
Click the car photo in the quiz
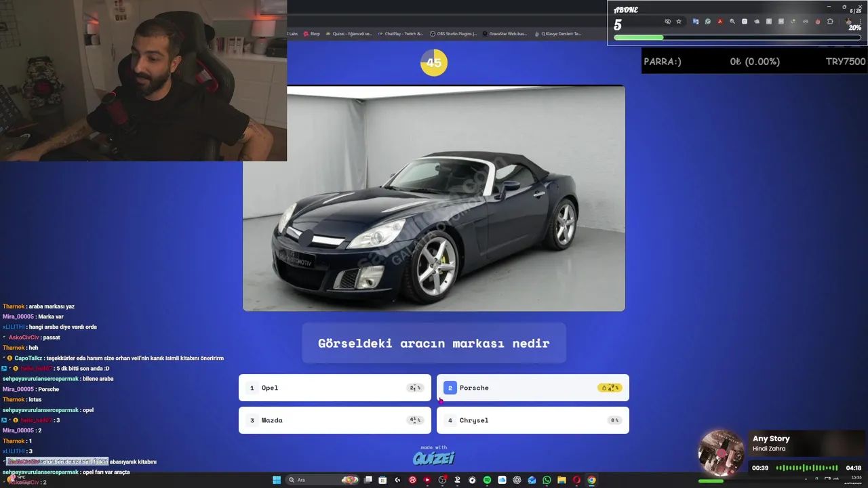(434, 198)
